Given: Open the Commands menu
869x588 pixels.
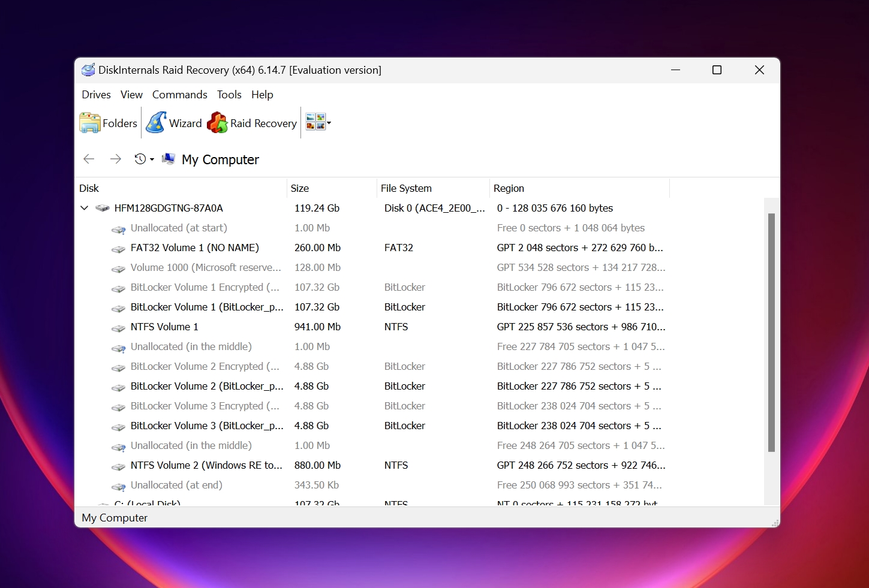Looking at the screenshot, I should click(179, 94).
